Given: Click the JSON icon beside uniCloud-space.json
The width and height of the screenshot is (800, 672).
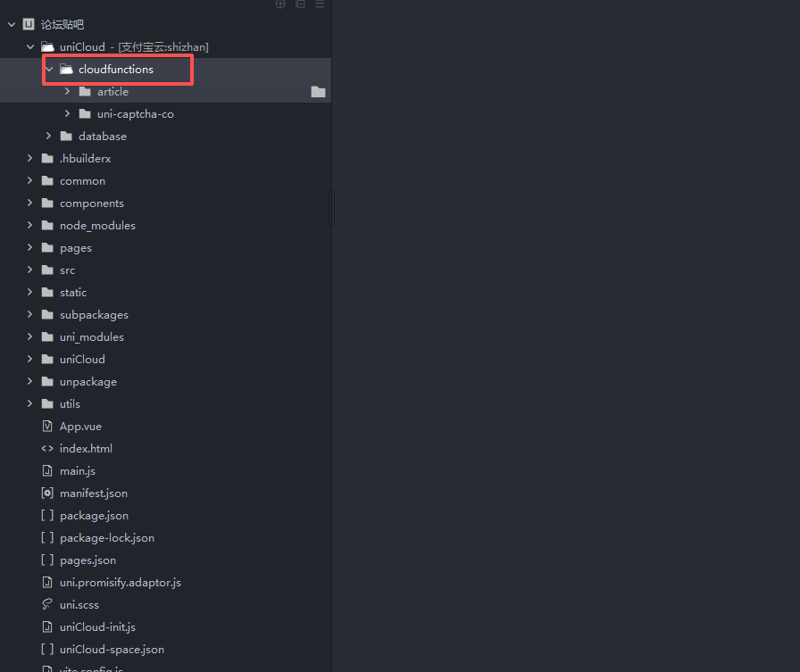Looking at the screenshot, I should 47,649.
